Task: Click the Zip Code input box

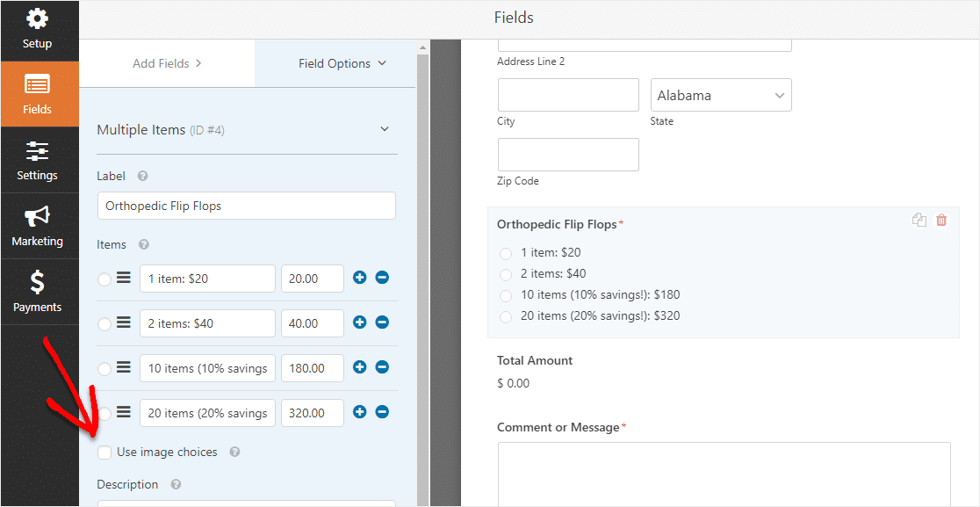Action: click(568, 155)
